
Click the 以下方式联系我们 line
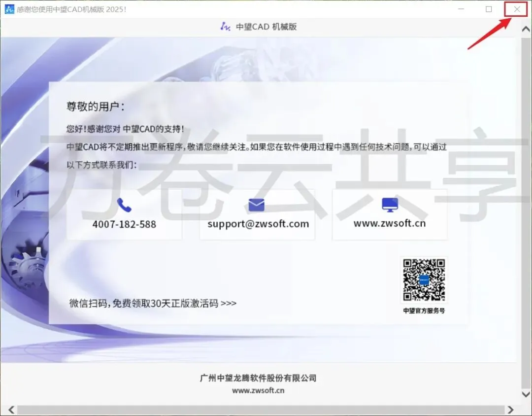coord(101,165)
